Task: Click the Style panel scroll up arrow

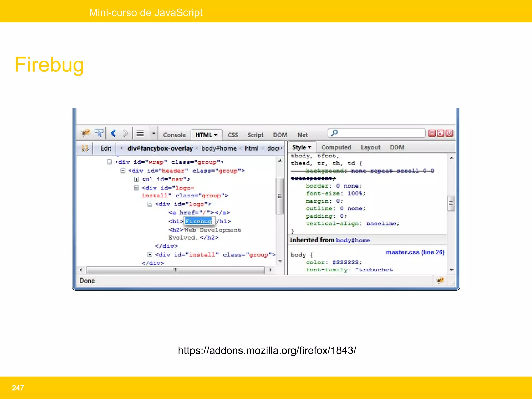Action: coord(451,158)
